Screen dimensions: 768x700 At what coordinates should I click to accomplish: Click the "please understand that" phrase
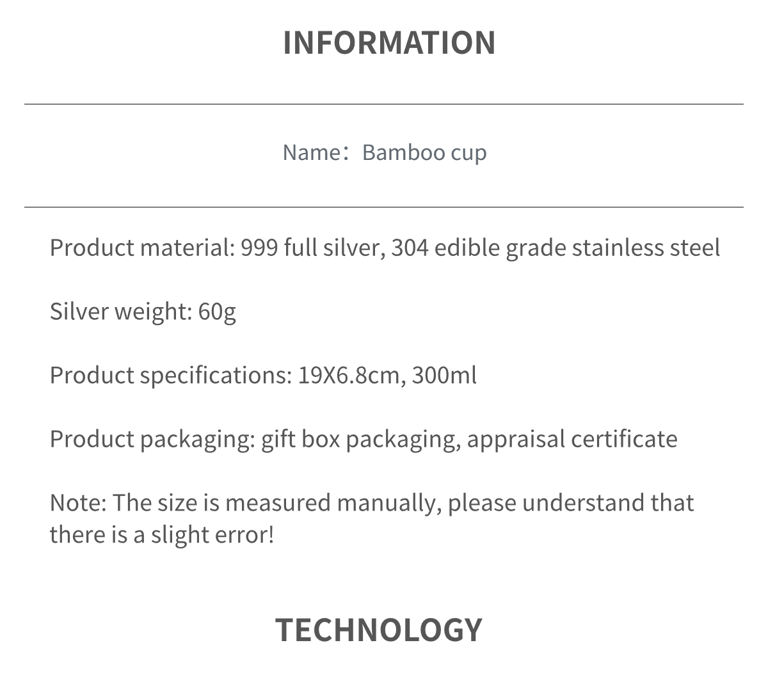pyautogui.click(x=571, y=503)
